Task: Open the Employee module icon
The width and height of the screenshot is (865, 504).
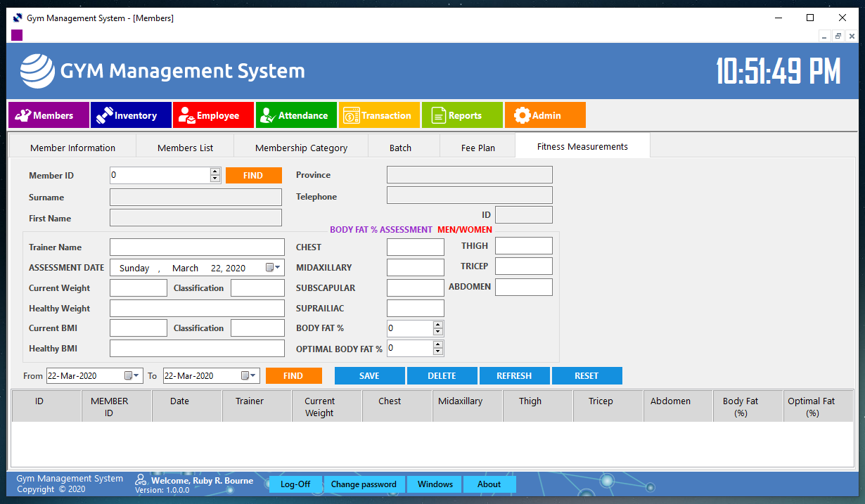Action: coord(185,115)
